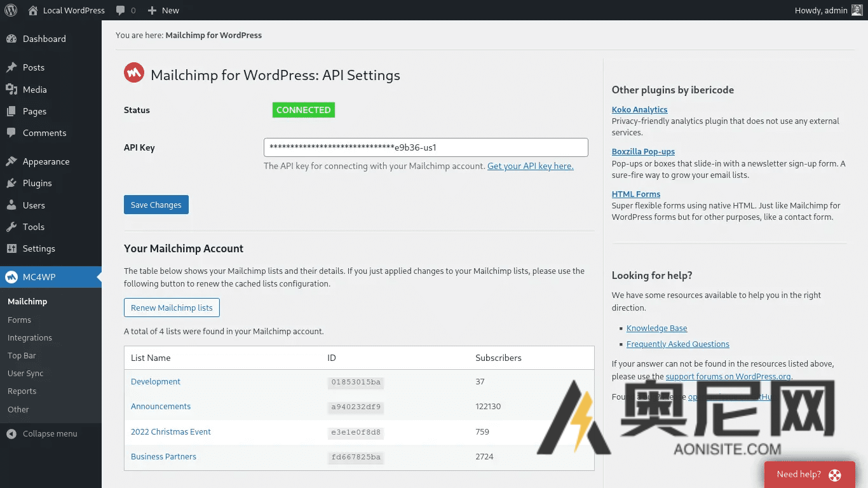The width and height of the screenshot is (868, 488).
Task: Open support forums on WordPress.org link
Action: click(729, 376)
